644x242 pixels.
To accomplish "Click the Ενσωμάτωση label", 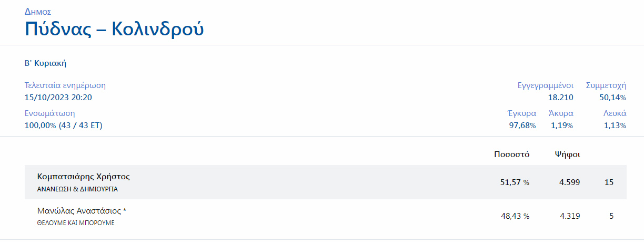I will [x=50, y=113].
